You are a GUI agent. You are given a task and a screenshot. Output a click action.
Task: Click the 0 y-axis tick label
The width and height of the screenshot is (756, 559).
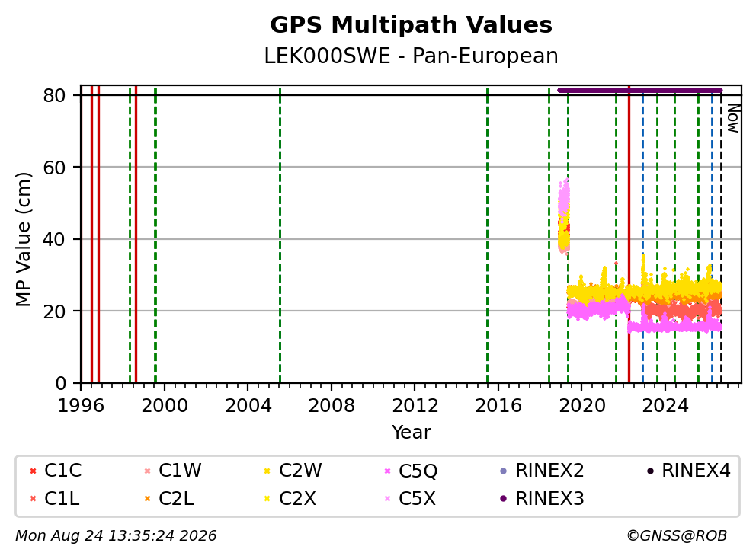pyautogui.click(x=61, y=384)
